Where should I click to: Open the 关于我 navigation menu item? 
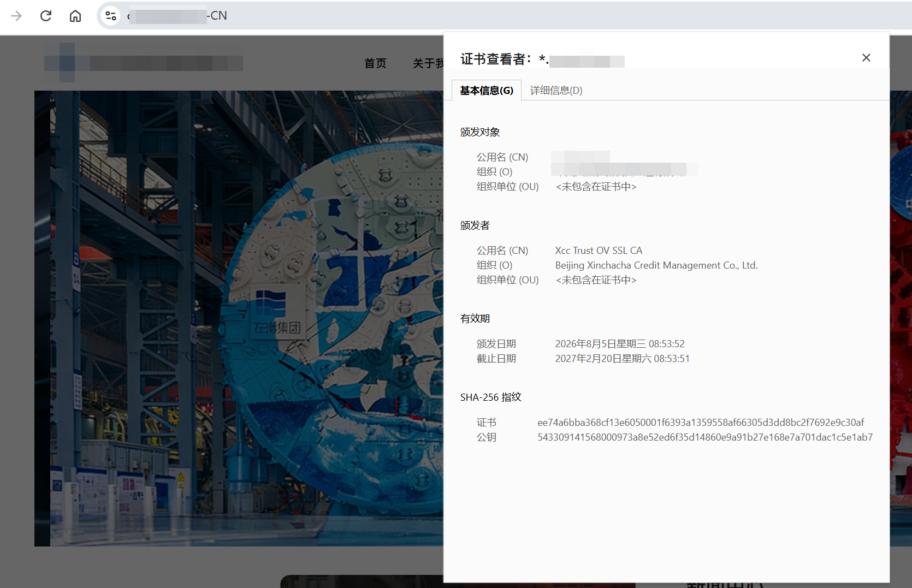428,63
